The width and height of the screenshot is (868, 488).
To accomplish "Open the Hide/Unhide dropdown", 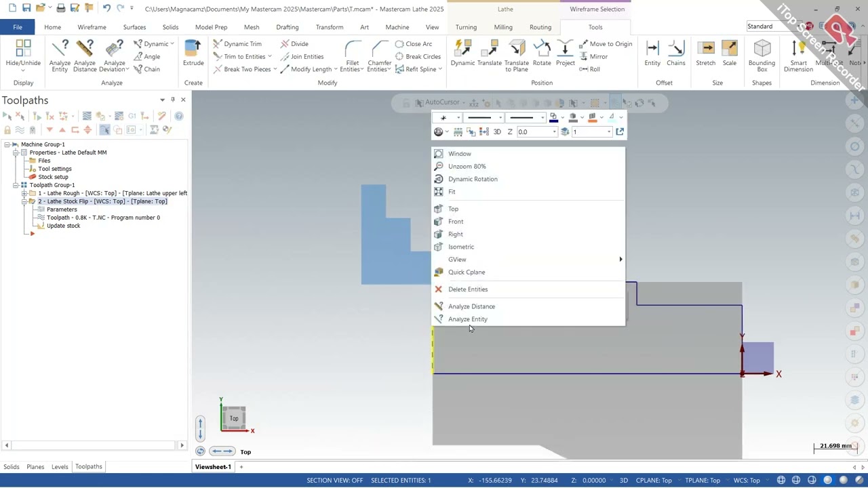I will click(x=23, y=70).
